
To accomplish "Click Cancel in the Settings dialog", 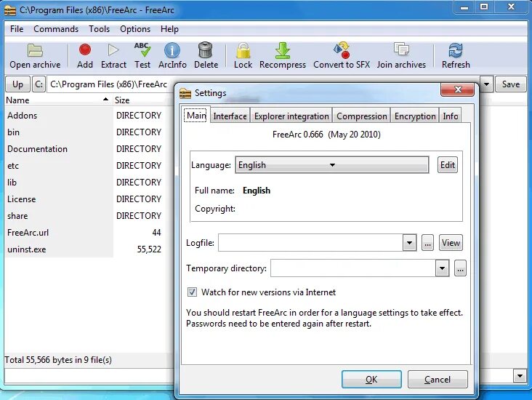I will [x=438, y=379].
